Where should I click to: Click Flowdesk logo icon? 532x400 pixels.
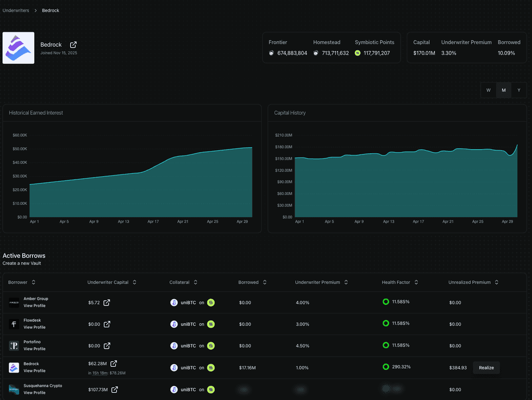point(14,324)
